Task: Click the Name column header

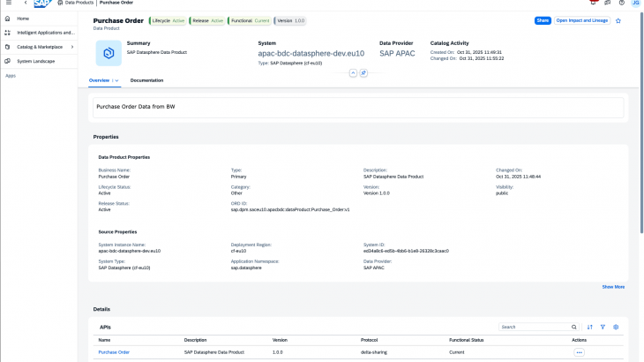Action: click(104, 340)
